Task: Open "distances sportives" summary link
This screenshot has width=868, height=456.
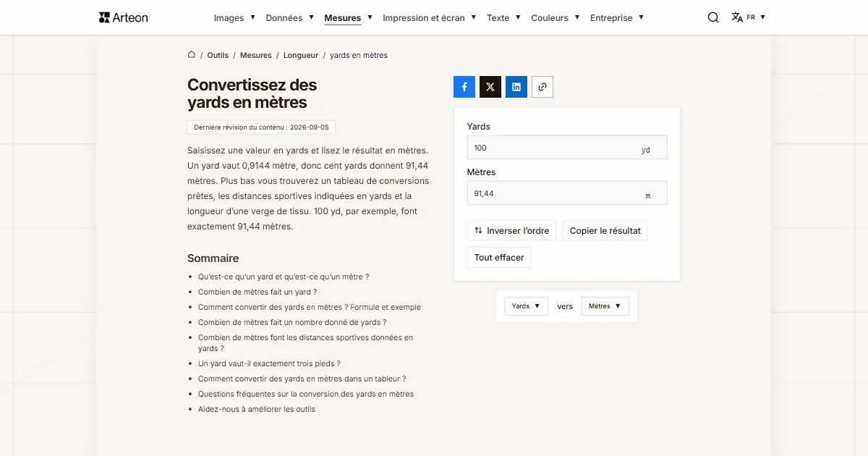Action: pyautogui.click(x=305, y=343)
